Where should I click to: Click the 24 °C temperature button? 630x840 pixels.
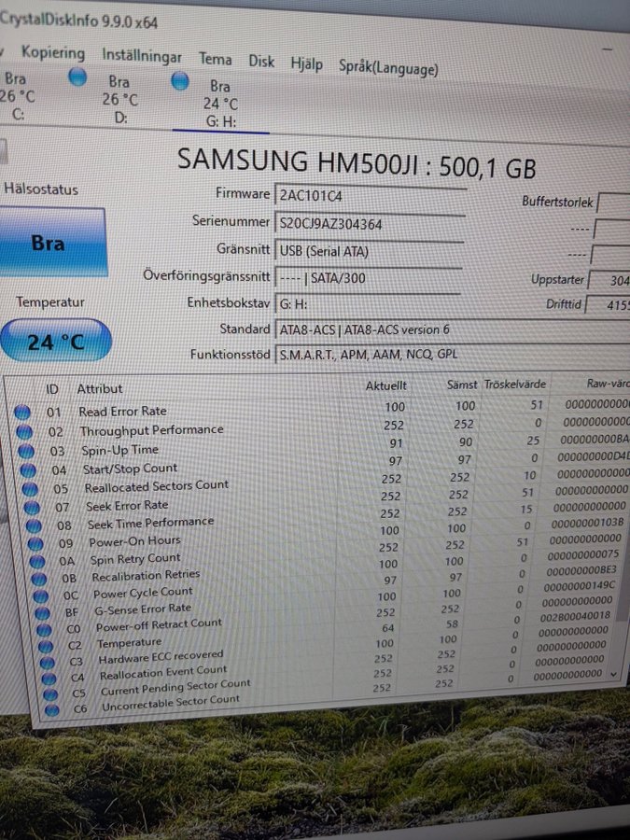(x=55, y=342)
